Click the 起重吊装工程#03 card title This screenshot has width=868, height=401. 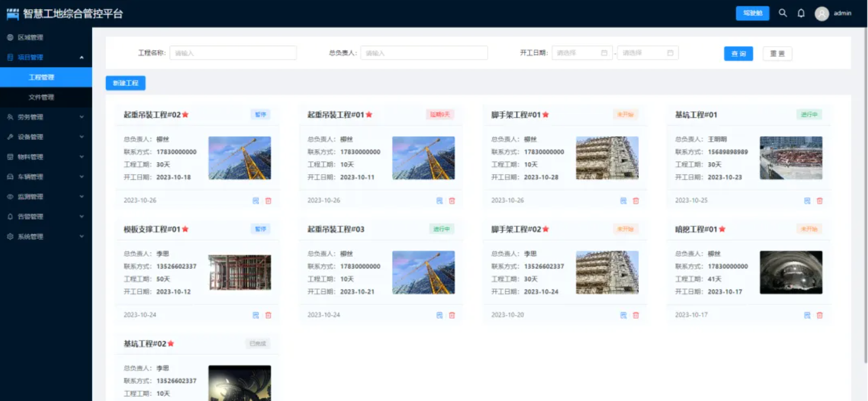coord(336,229)
